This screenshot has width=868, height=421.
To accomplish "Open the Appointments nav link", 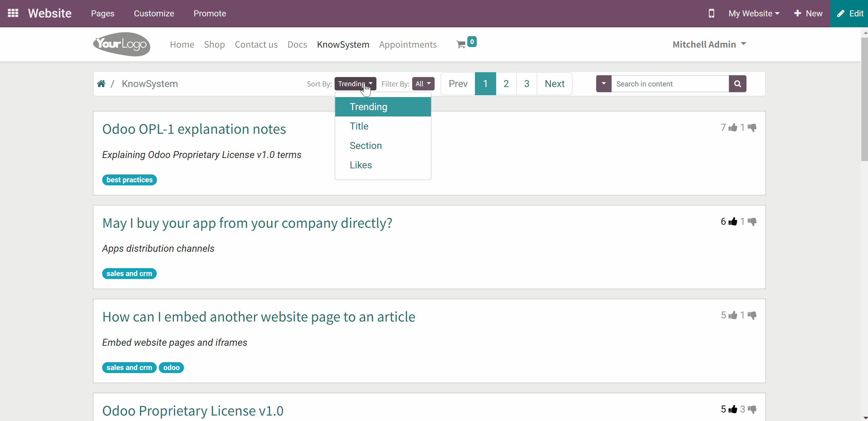I will [x=408, y=45].
